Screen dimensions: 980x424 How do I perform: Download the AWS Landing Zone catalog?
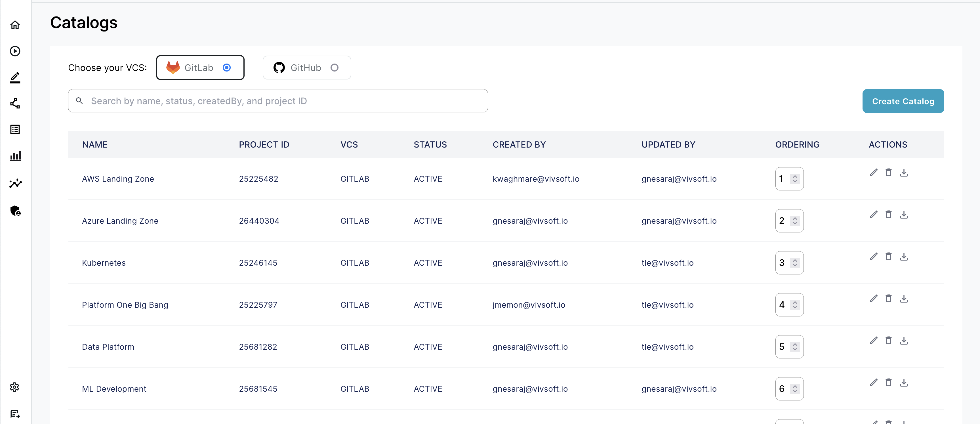point(904,173)
